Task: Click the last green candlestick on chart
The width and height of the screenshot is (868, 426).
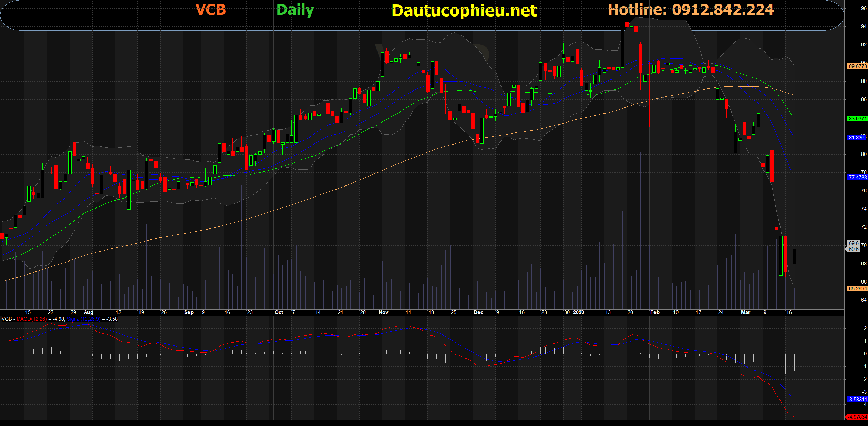Action: tap(795, 256)
